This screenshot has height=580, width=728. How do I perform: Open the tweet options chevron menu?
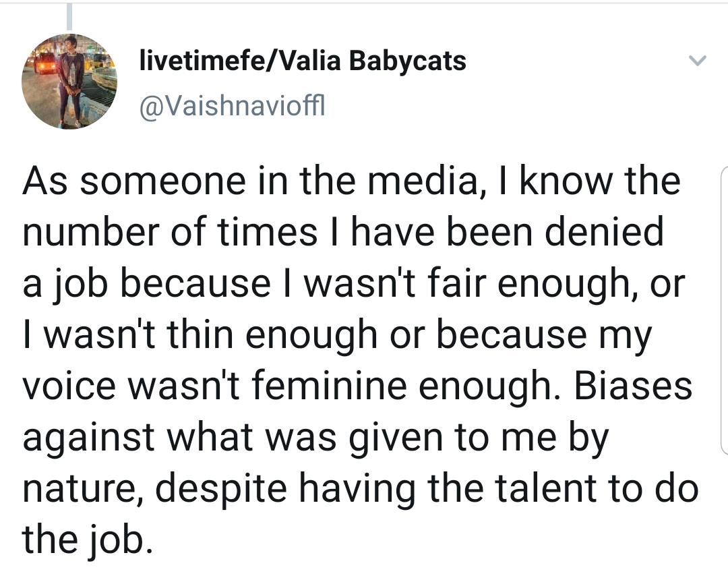click(x=697, y=61)
